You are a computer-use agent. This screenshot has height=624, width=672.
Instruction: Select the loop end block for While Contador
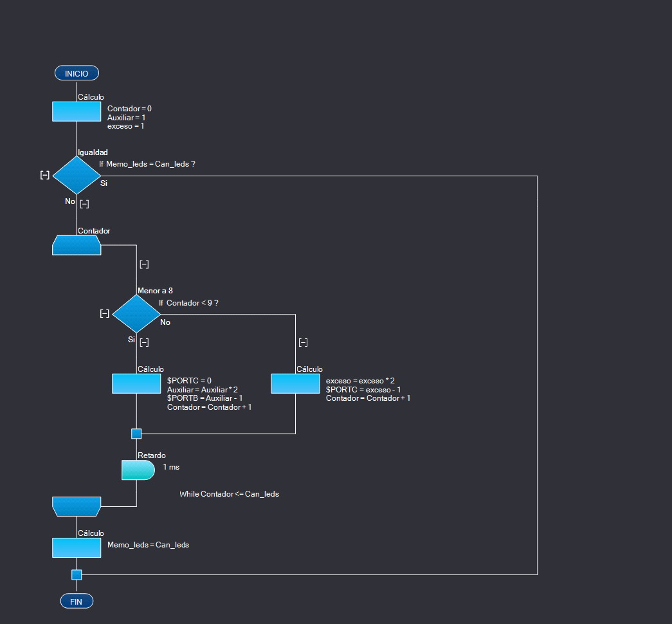click(x=77, y=506)
